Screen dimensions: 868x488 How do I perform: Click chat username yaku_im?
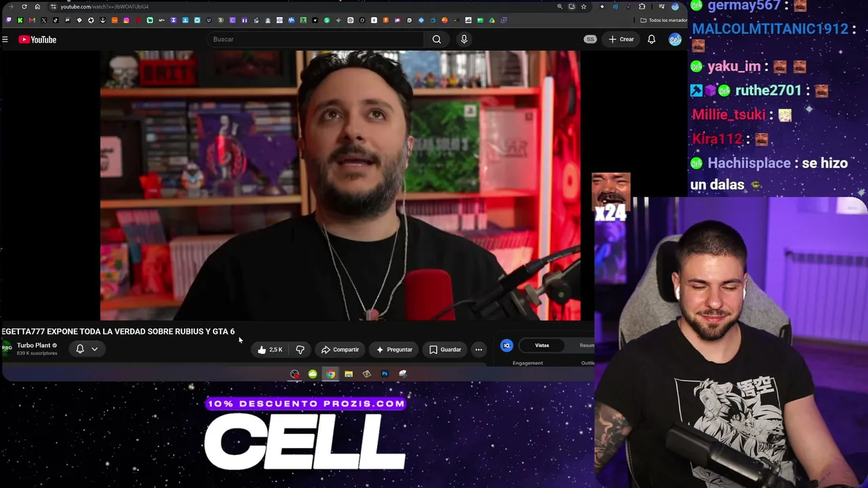[734, 66]
